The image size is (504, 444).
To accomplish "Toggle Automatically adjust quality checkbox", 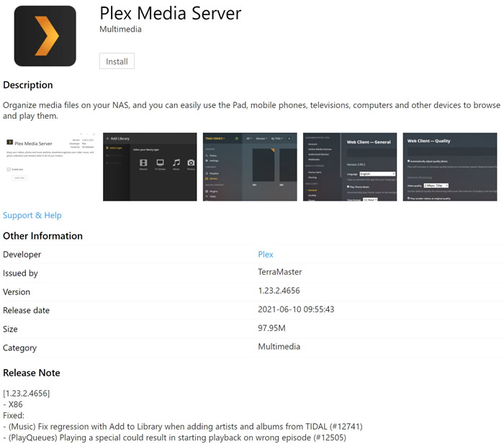I will (408, 160).
